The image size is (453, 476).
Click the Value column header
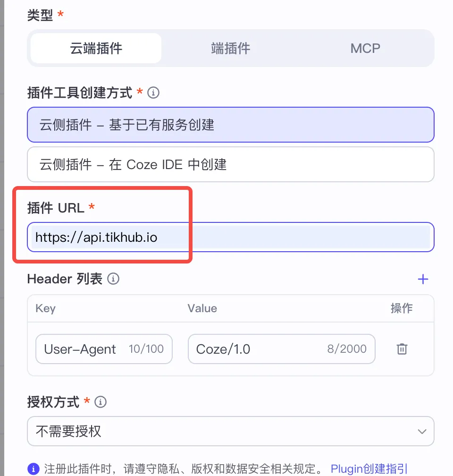[x=202, y=308]
